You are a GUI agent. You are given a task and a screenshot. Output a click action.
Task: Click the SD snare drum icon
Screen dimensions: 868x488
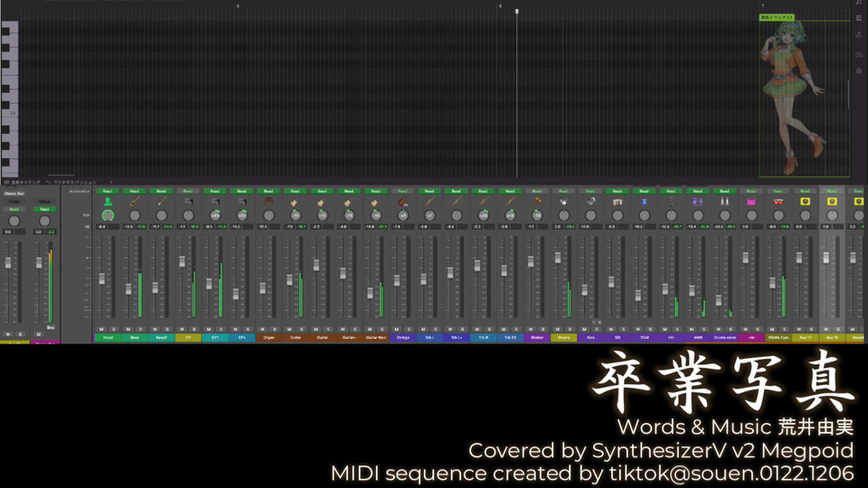[x=617, y=202]
